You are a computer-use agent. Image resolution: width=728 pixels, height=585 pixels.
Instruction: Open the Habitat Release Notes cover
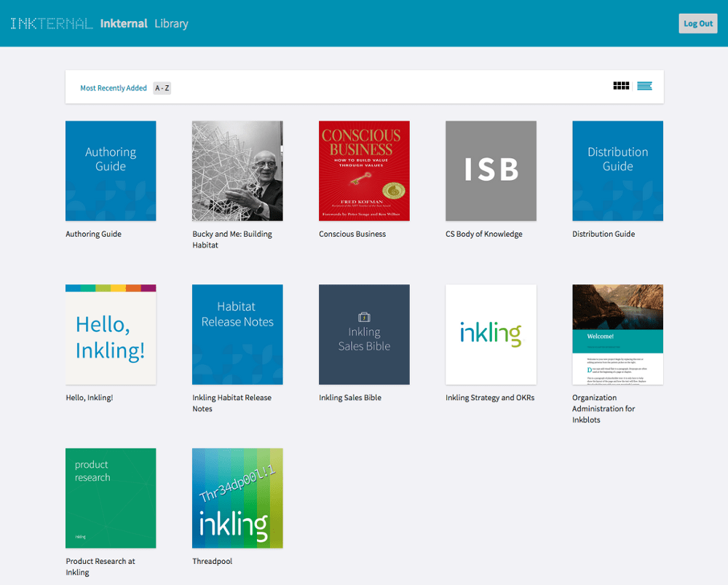tap(237, 334)
